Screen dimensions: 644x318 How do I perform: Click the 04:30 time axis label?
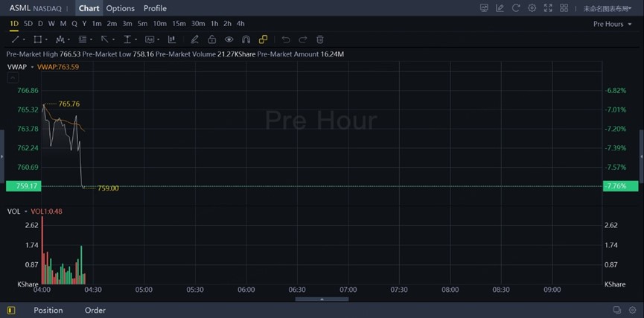point(93,290)
